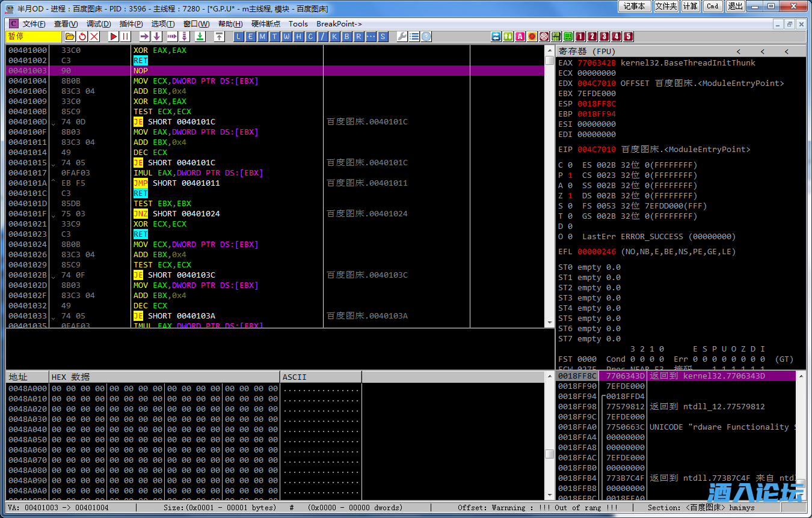812x518 pixels.
Task: Click the Execute till return green icon
Action: pos(200,37)
